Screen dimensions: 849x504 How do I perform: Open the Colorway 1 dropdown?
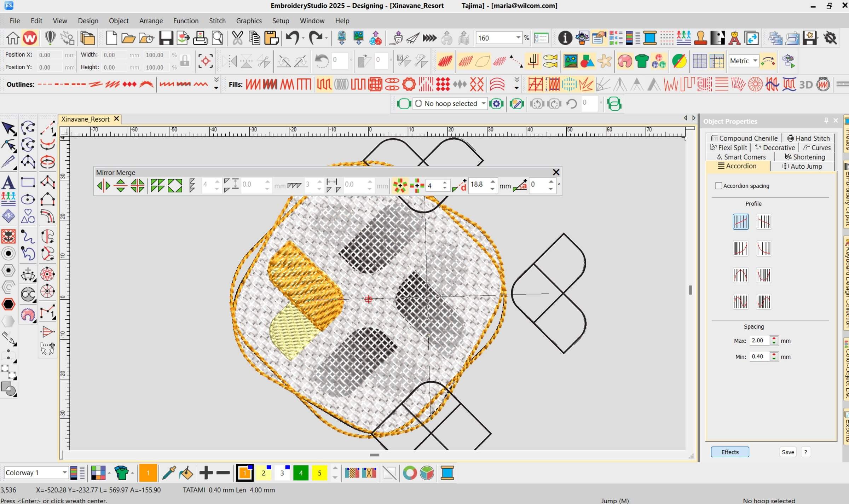pos(64,472)
